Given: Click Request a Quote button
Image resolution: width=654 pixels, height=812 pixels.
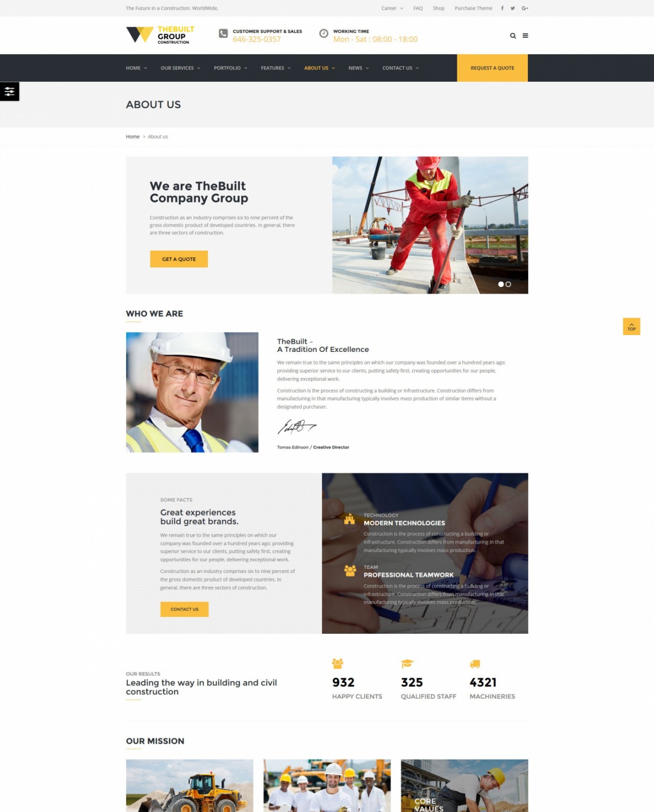Looking at the screenshot, I should click(492, 68).
